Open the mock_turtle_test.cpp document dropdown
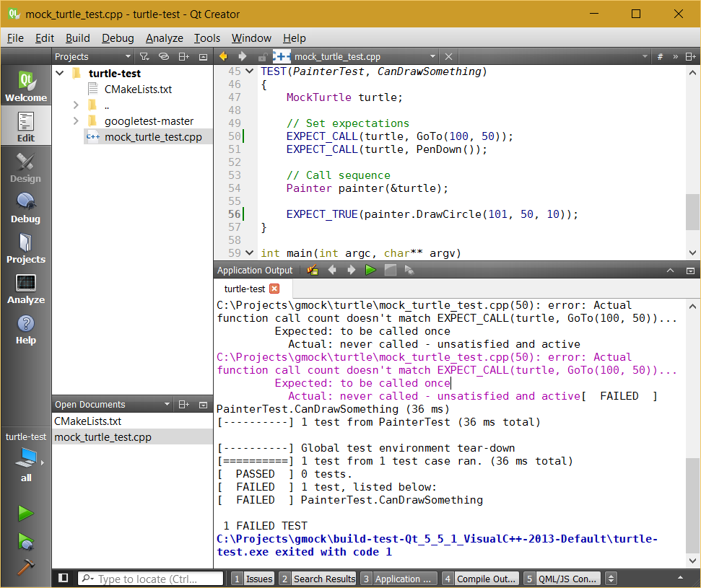This screenshot has width=701, height=588. [x=355, y=57]
